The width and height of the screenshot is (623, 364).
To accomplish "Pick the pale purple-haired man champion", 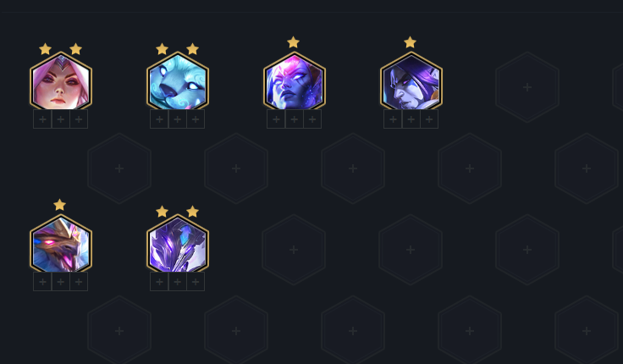I will pos(411,80).
